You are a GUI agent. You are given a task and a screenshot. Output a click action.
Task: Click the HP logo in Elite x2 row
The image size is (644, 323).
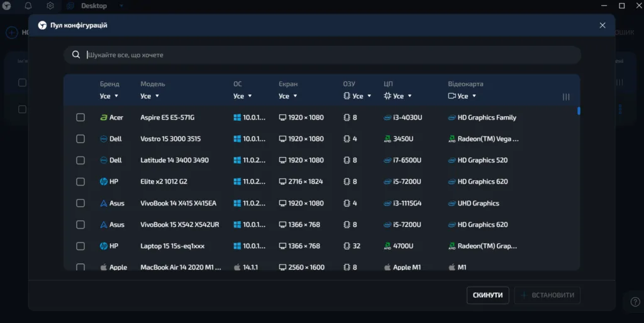[104, 182]
